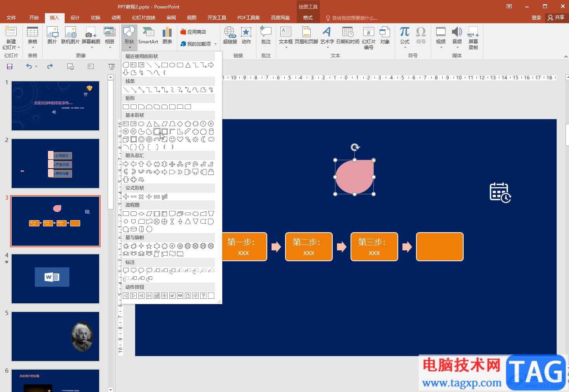
Task: Select the highlighted Teardrop shape
Action: [x=157, y=132]
